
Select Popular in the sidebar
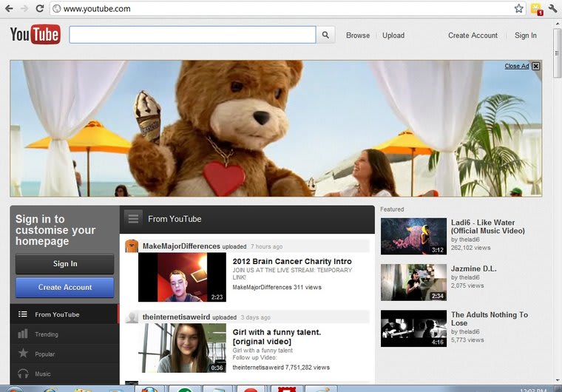(64, 354)
